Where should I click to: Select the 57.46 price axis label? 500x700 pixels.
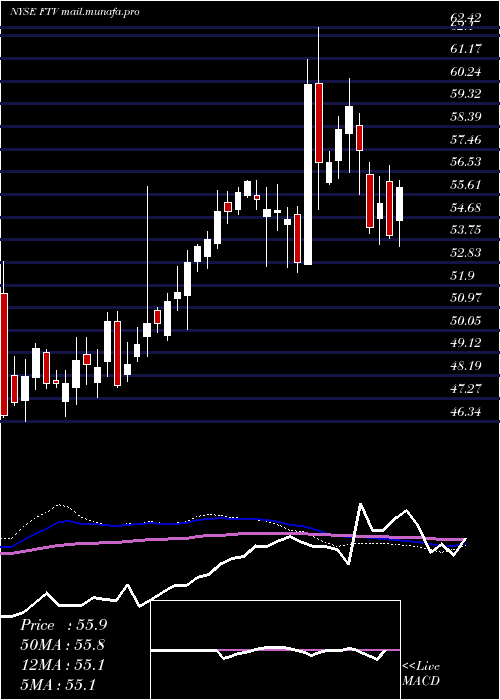(466, 139)
